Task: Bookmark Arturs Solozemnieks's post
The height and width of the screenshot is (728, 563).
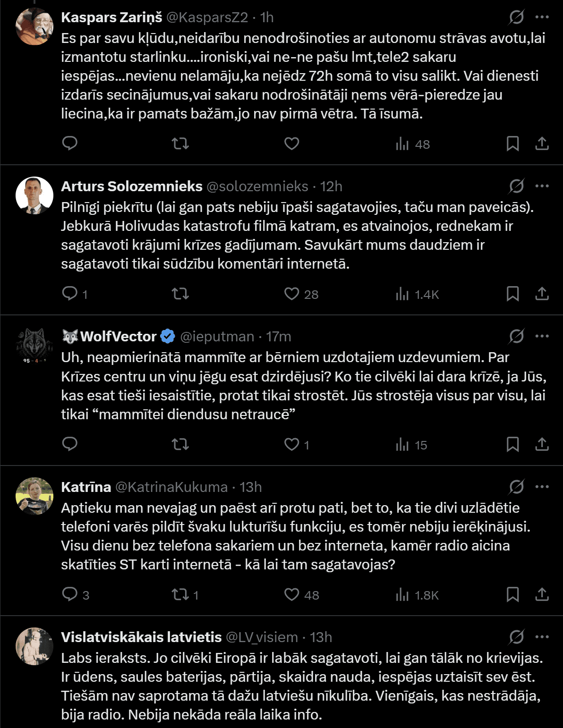Action: point(512,294)
